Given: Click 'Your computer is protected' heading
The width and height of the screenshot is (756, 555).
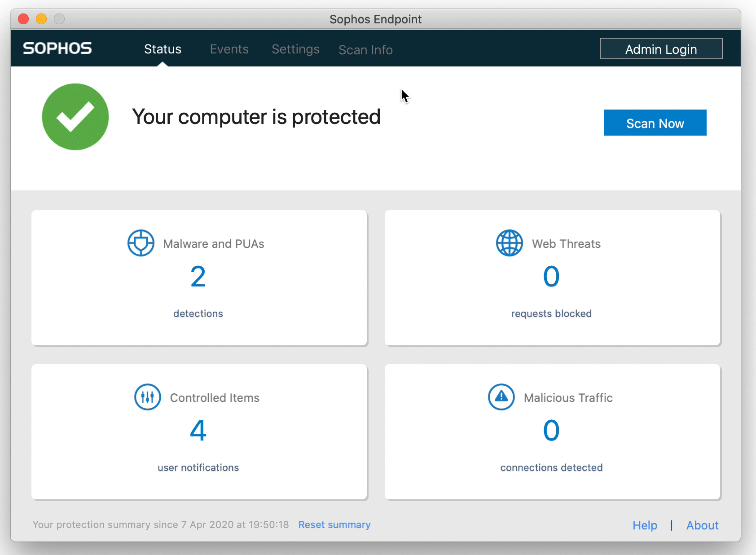Looking at the screenshot, I should pos(256,117).
